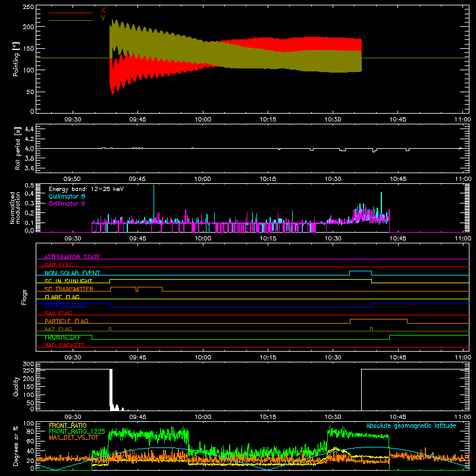This screenshot has width=476, height=476.
Task: Click the cyan 'Collimator 8' legend label
Action: pos(67,196)
